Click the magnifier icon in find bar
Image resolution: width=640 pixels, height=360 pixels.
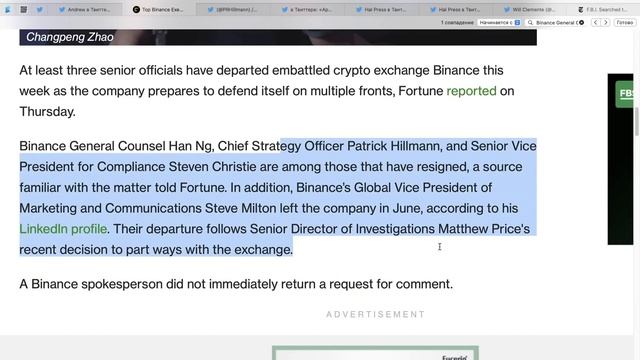(x=530, y=22)
